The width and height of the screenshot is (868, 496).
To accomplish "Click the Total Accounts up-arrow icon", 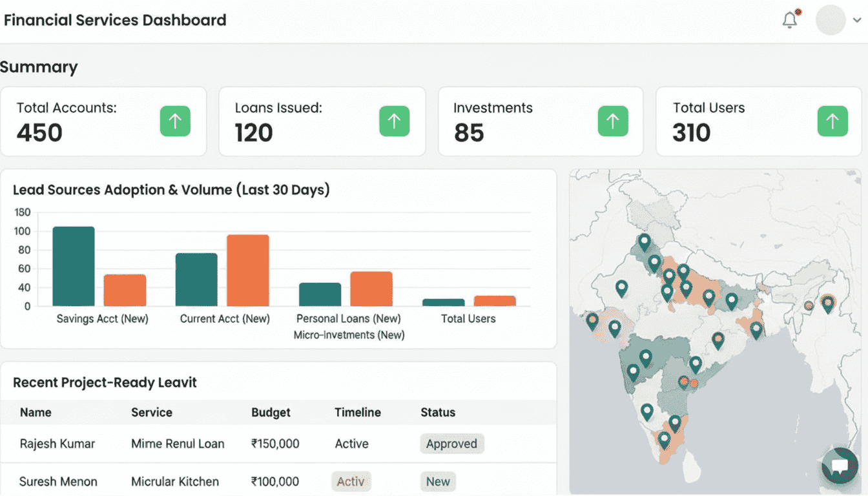I will 175,121.
